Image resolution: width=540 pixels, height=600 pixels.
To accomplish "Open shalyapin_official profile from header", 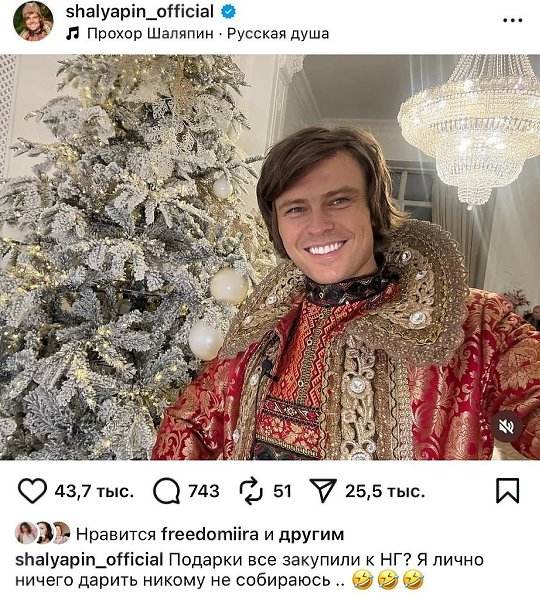I will point(140,12).
